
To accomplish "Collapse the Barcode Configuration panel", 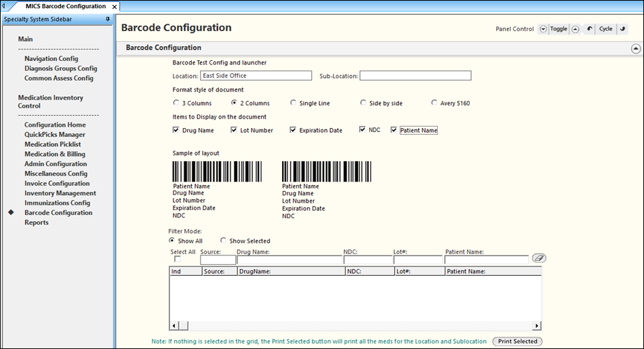I will [635, 49].
